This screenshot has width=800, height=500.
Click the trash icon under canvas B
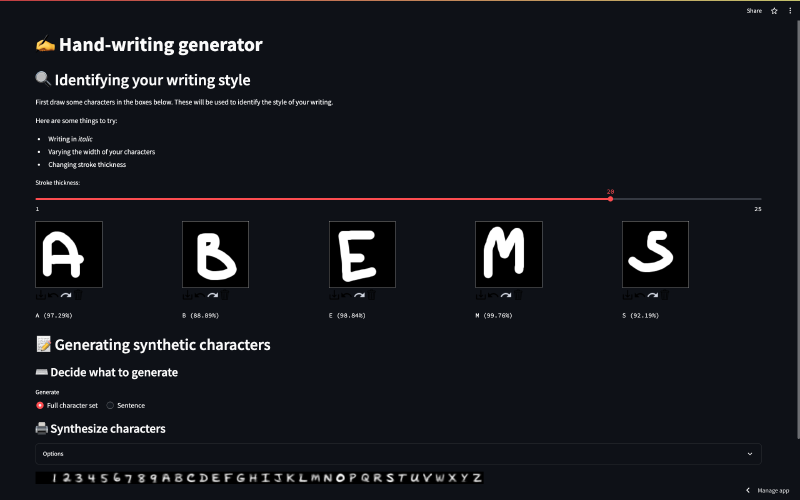click(x=226, y=295)
